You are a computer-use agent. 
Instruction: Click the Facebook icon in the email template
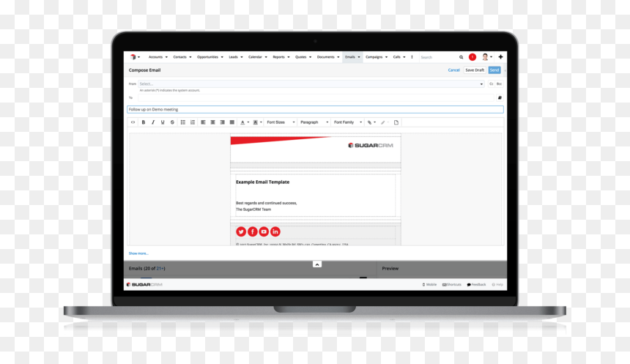[252, 232]
